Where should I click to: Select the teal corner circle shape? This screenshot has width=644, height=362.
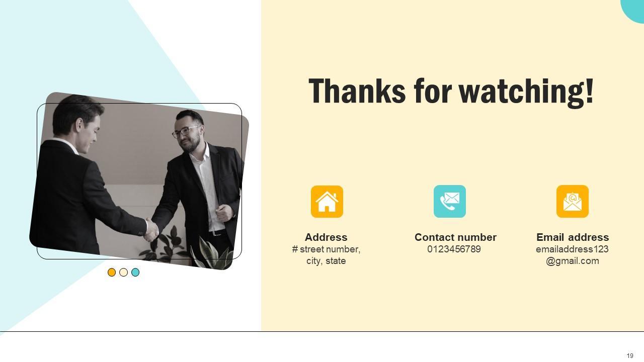pyautogui.click(x=634, y=9)
